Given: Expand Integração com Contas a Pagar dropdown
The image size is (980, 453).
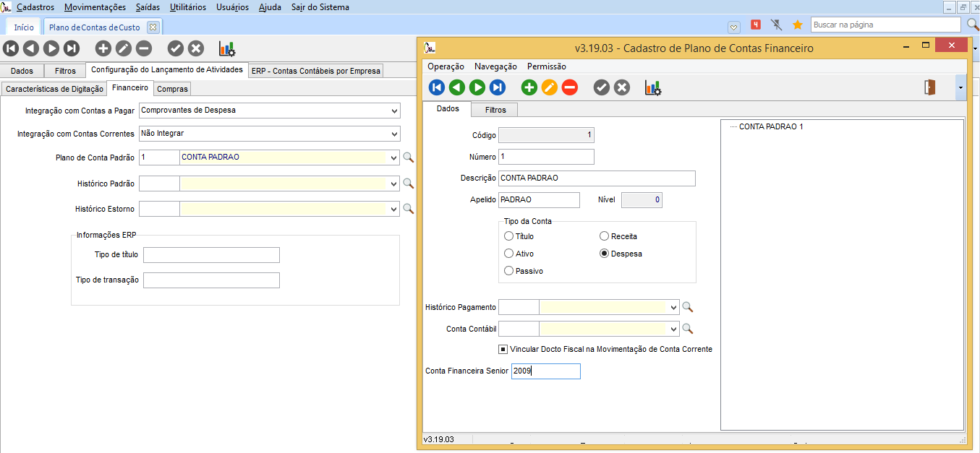Looking at the screenshot, I should 394,111.
